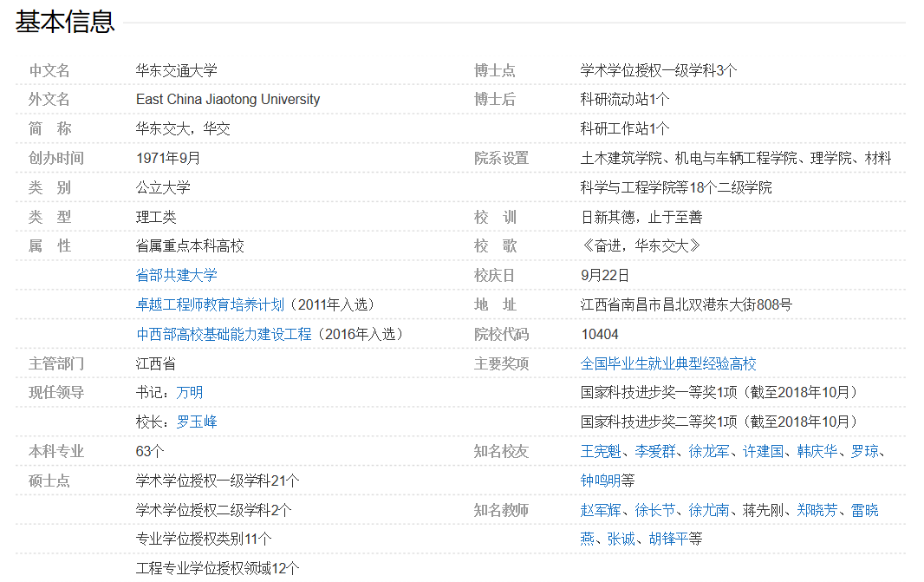Click the 主要奖项 field label
The image size is (924, 582).
pos(501,363)
